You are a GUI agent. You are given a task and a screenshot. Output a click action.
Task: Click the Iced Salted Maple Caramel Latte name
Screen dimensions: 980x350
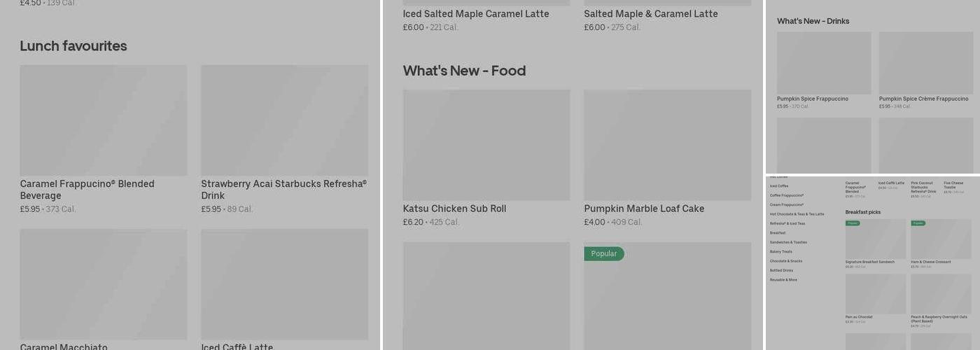coord(476,14)
